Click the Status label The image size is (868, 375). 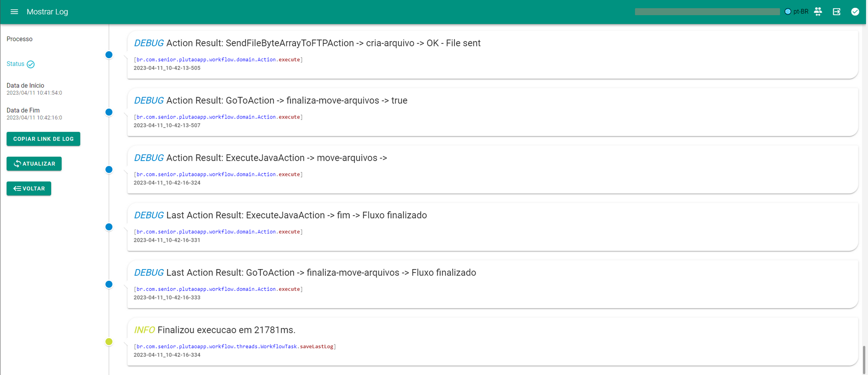[x=16, y=64]
